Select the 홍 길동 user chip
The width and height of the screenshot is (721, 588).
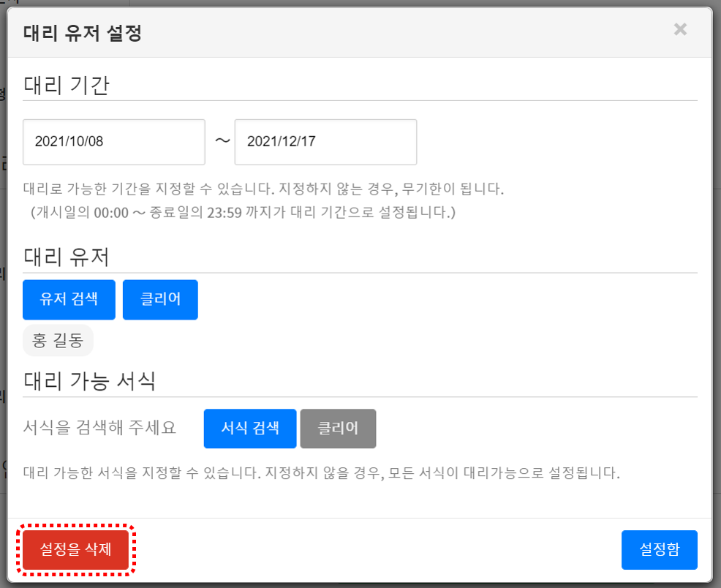point(58,341)
